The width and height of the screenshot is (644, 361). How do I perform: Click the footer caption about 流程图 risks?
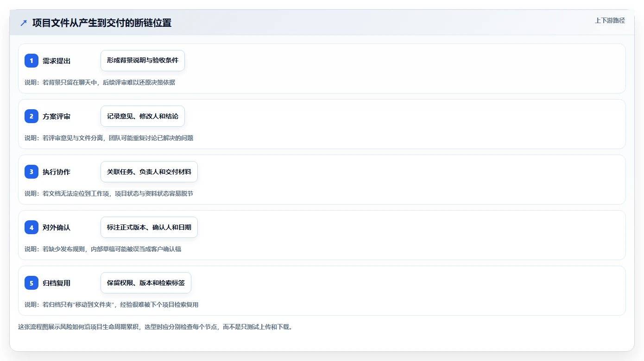point(155,327)
